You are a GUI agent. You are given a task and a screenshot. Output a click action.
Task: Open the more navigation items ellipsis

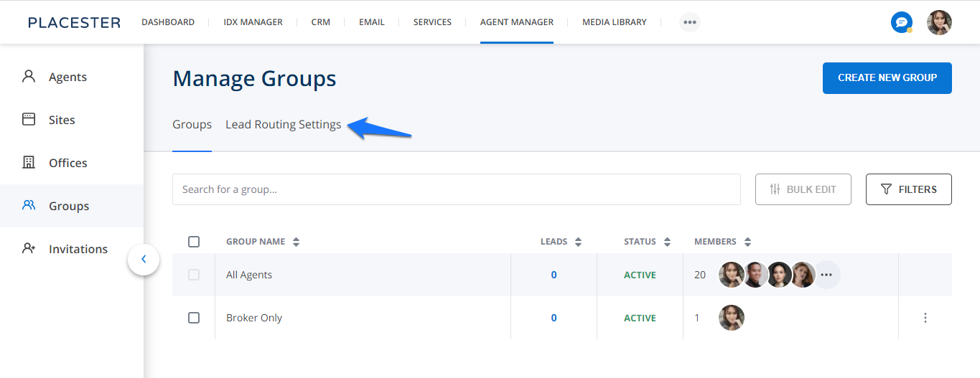(x=689, y=22)
